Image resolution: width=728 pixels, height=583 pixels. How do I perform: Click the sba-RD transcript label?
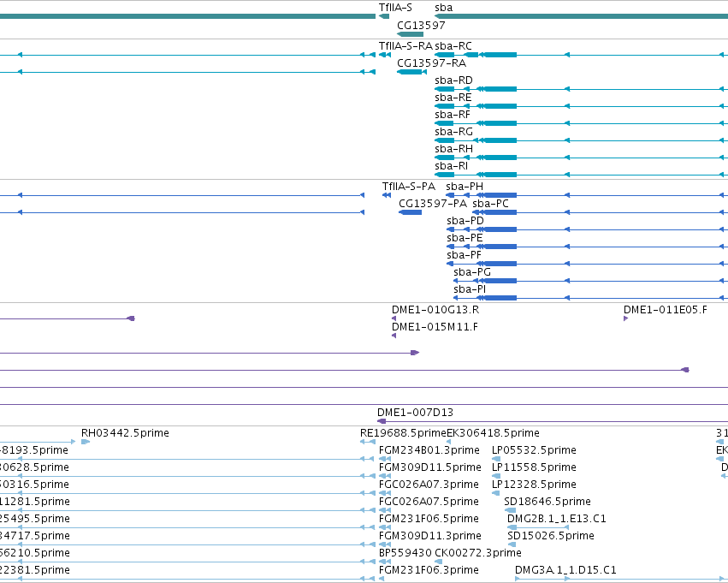(453, 80)
